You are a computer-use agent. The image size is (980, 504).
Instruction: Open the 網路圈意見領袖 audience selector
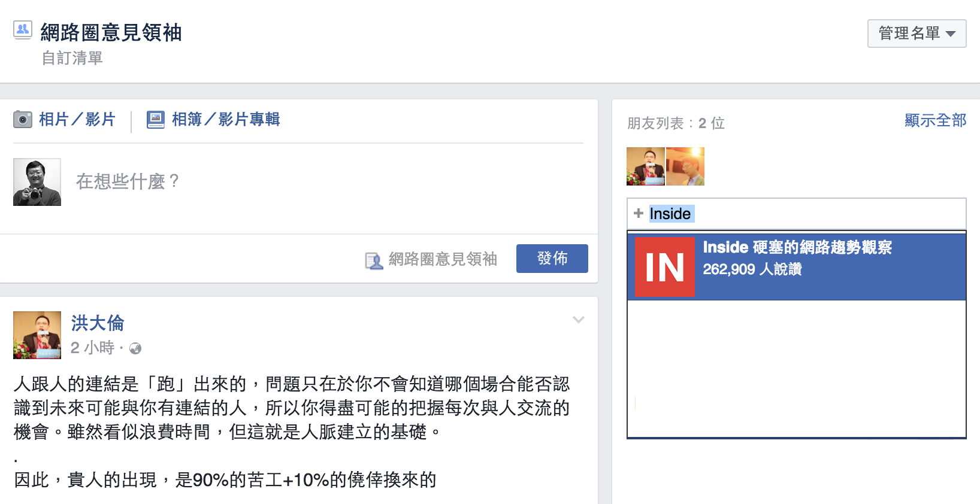coord(431,259)
